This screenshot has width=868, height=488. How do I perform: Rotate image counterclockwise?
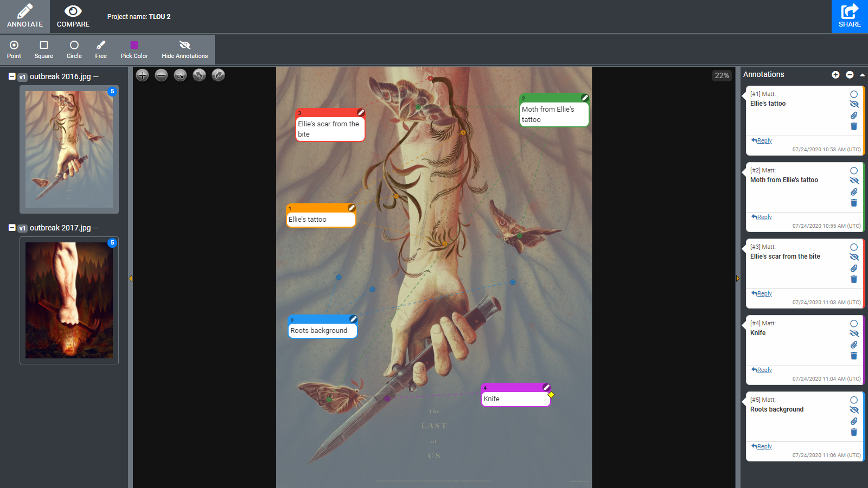[x=199, y=75]
